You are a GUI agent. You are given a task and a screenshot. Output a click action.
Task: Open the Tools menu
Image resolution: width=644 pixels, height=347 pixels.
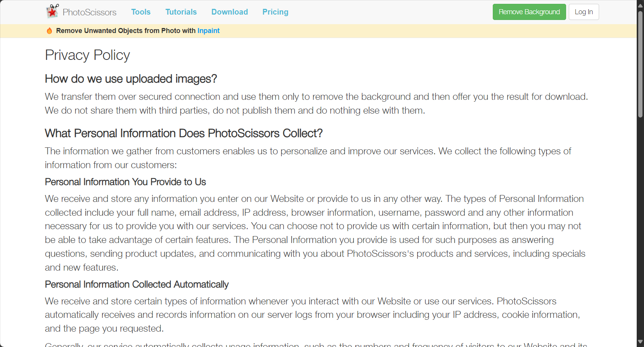point(141,12)
